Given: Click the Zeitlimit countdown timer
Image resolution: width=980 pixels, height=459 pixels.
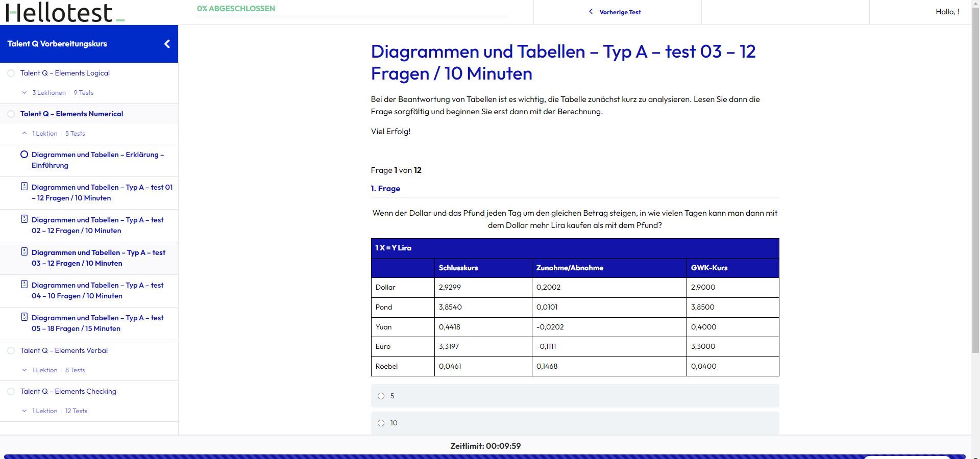Looking at the screenshot, I should point(485,446).
